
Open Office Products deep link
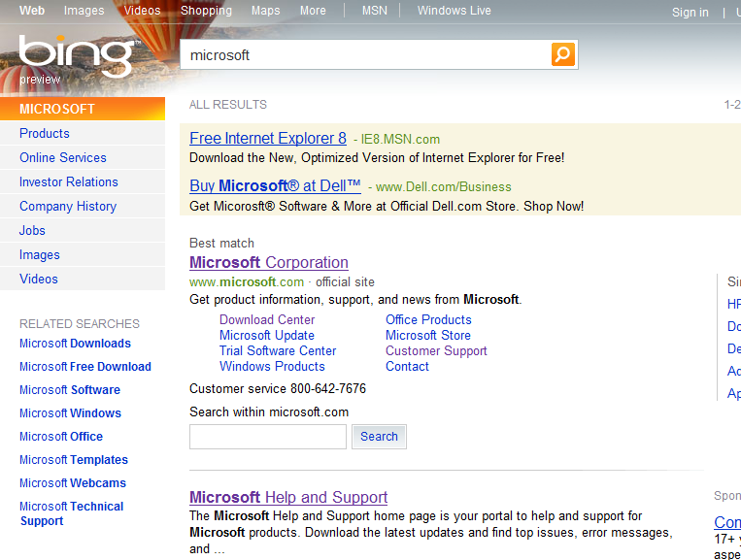[428, 319]
